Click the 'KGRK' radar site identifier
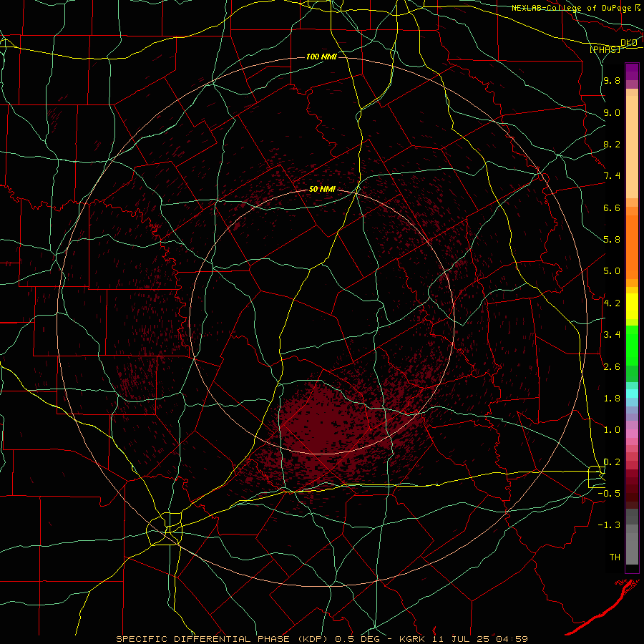Image resolution: width=644 pixels, height=644 pixels. pyautogui.click(x=413, y=639)
